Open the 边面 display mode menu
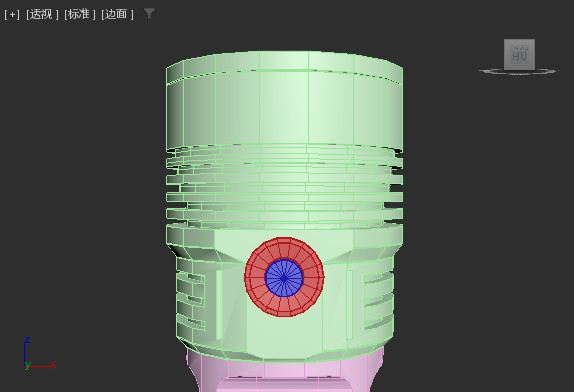574x392 pixels. (117, 14)
